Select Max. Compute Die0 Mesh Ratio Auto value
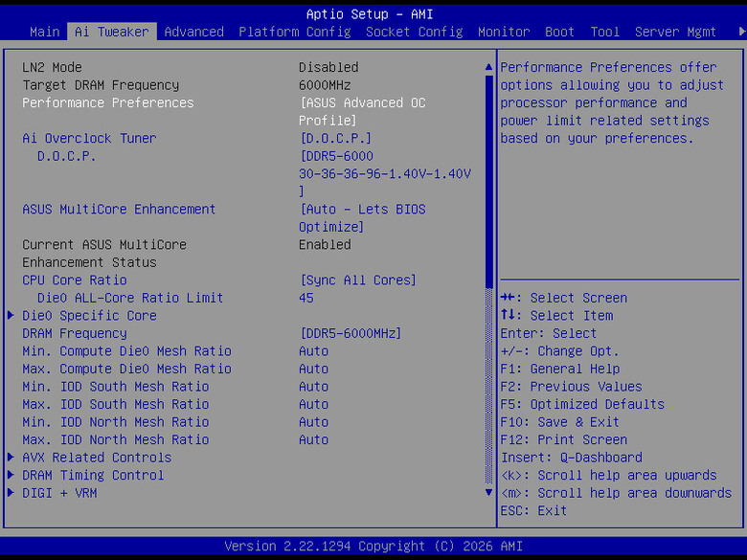This screenshot has height=560, width=747. click(x=313, y=370)
